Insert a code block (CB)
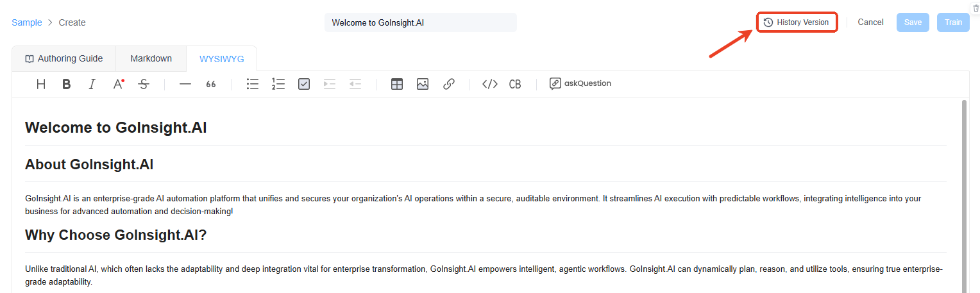Image resolution: width=980 pixels, height=293 pixels. [x=515, y=84]
